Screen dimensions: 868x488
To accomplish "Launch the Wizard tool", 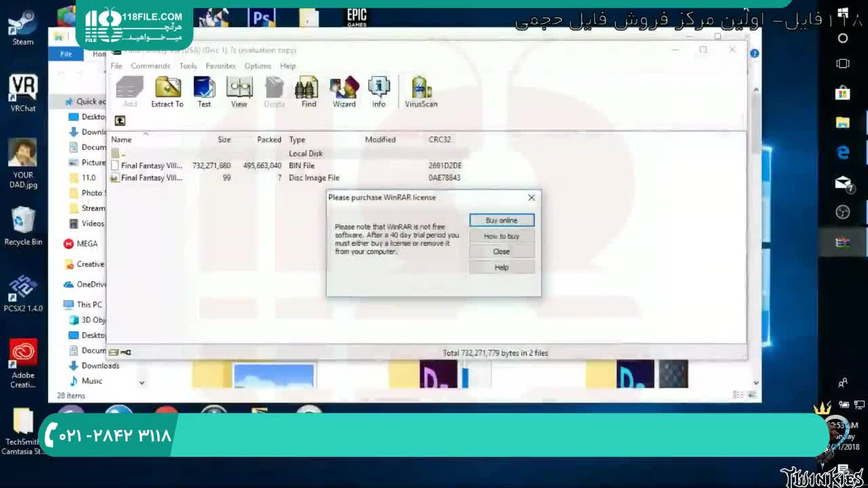I will click(344, 91).
